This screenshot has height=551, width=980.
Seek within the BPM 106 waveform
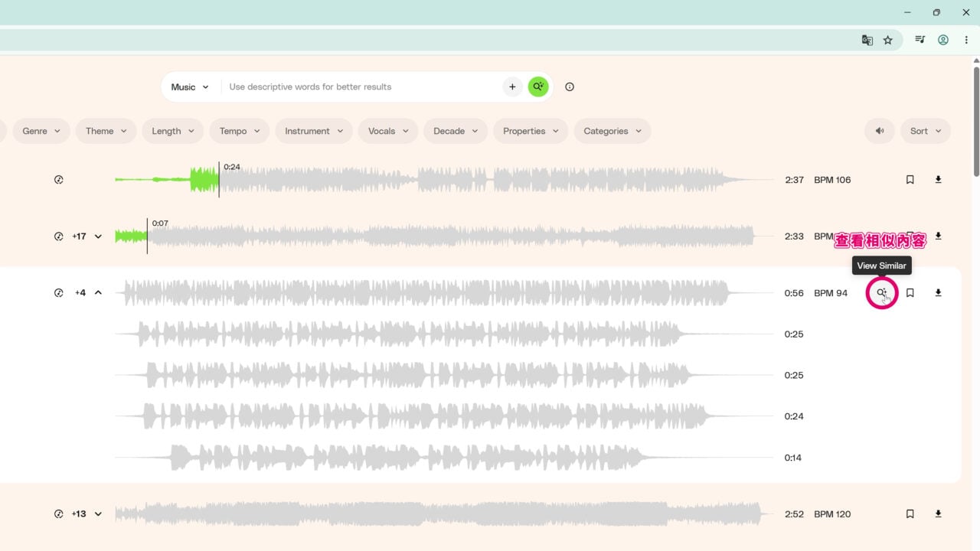pos(444,180)
